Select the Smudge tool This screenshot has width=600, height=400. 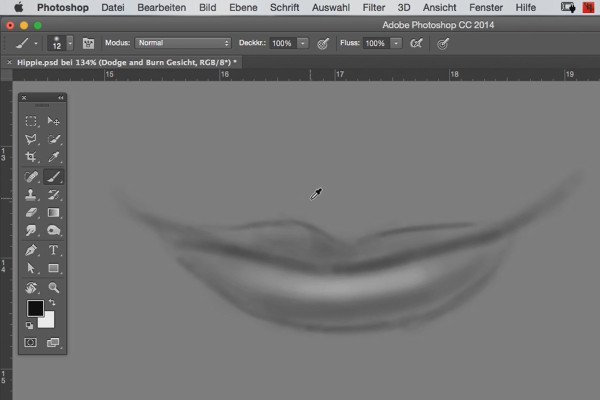coord(31,230)
